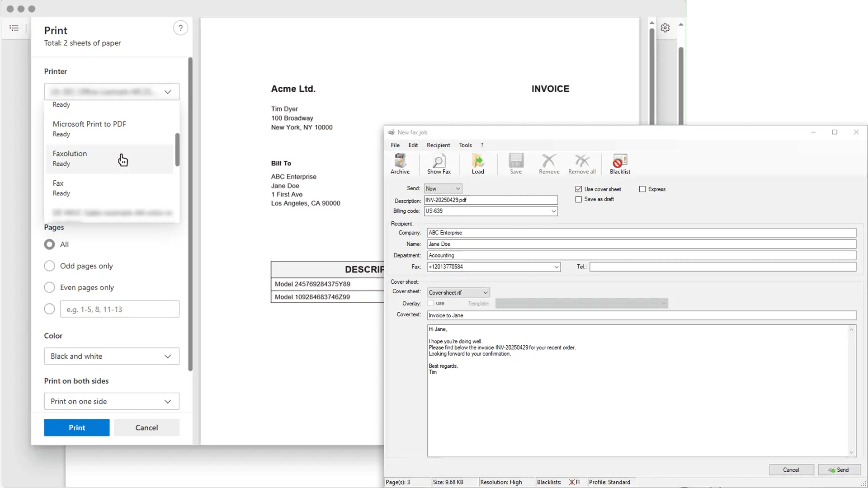Viewport: 868px width, 488px height.
Task: Expand the Printer dropdown
Action: coord(112,92)
